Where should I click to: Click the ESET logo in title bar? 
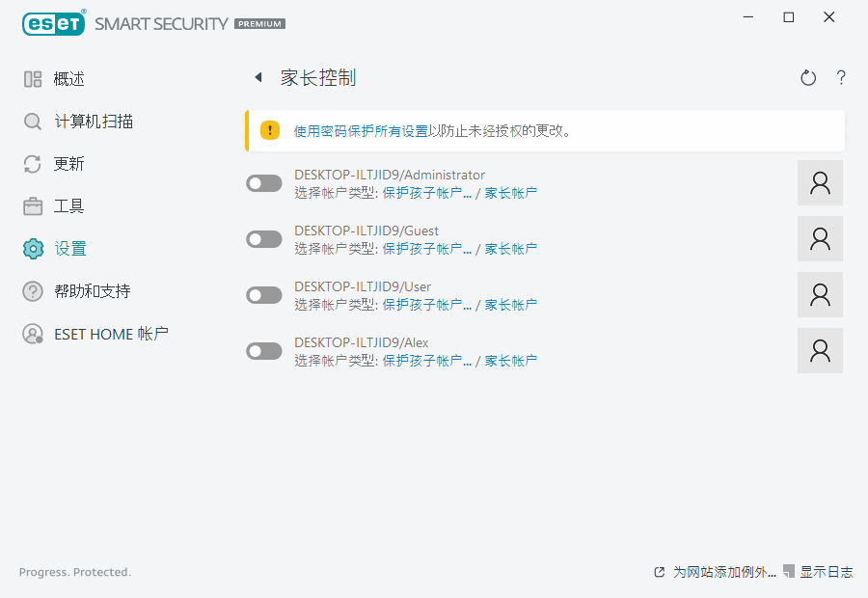(54, 23)
